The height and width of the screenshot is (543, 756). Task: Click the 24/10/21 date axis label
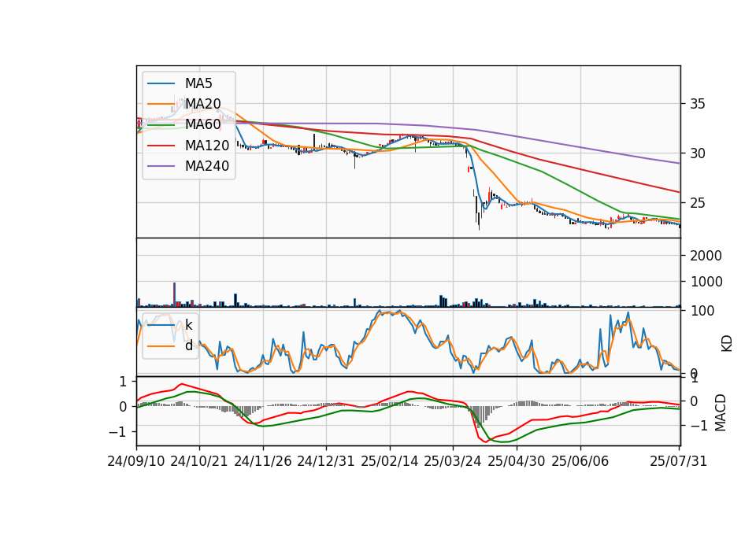pos(199,461)
